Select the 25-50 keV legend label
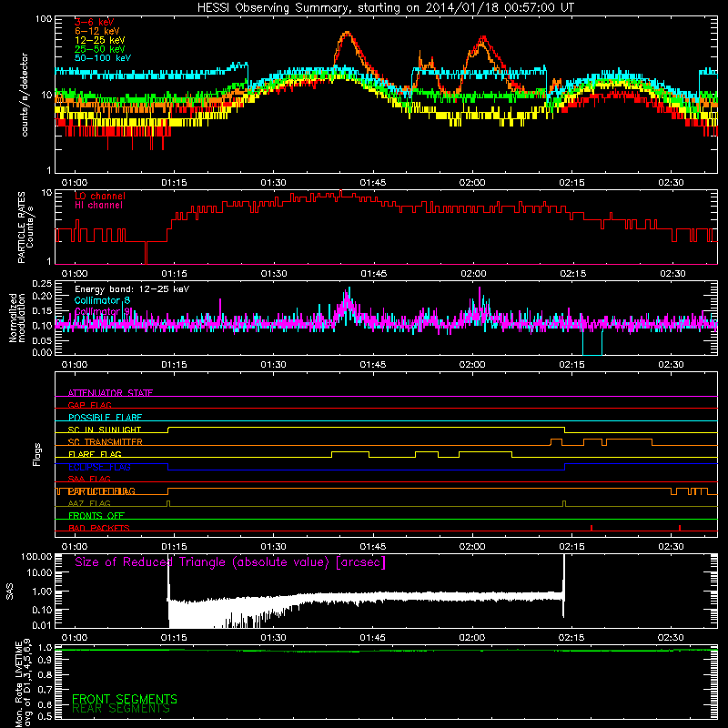 (100, 49)
